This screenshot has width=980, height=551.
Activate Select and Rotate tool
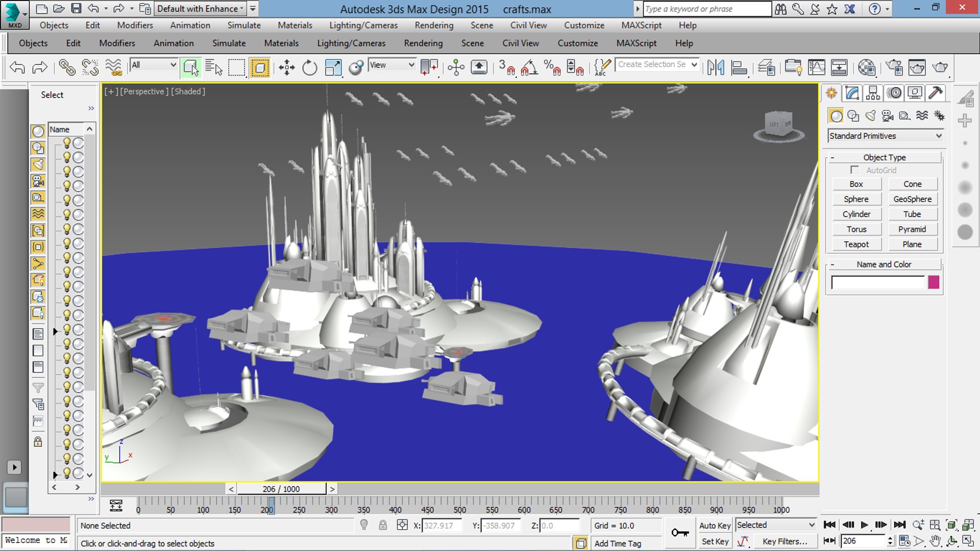point(309,67)
